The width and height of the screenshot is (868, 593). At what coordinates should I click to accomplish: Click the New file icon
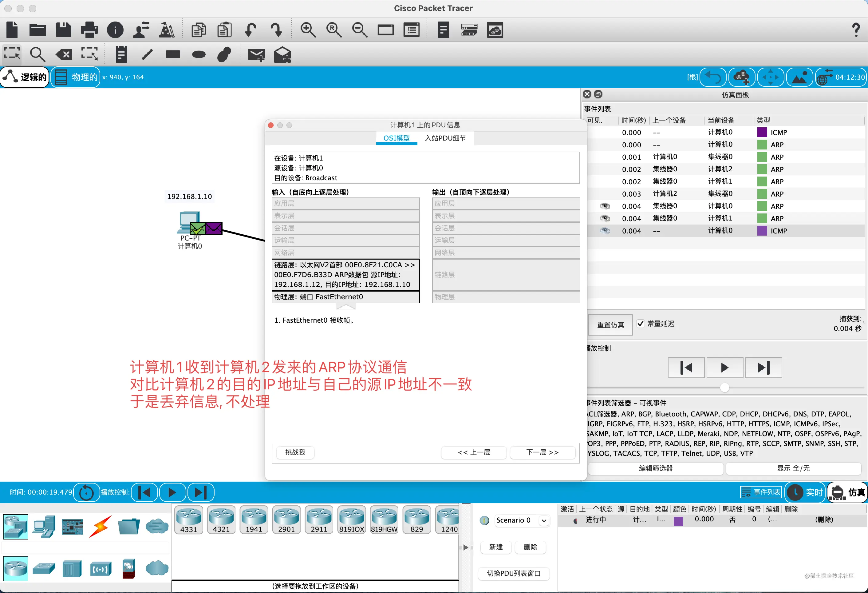12,30
